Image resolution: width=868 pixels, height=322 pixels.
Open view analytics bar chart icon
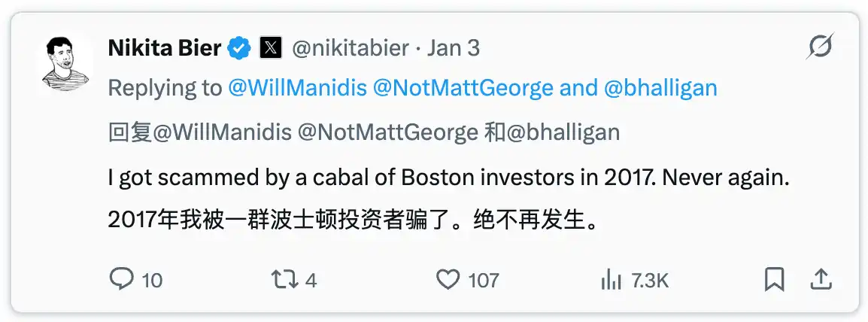click(x=610, y=281)
